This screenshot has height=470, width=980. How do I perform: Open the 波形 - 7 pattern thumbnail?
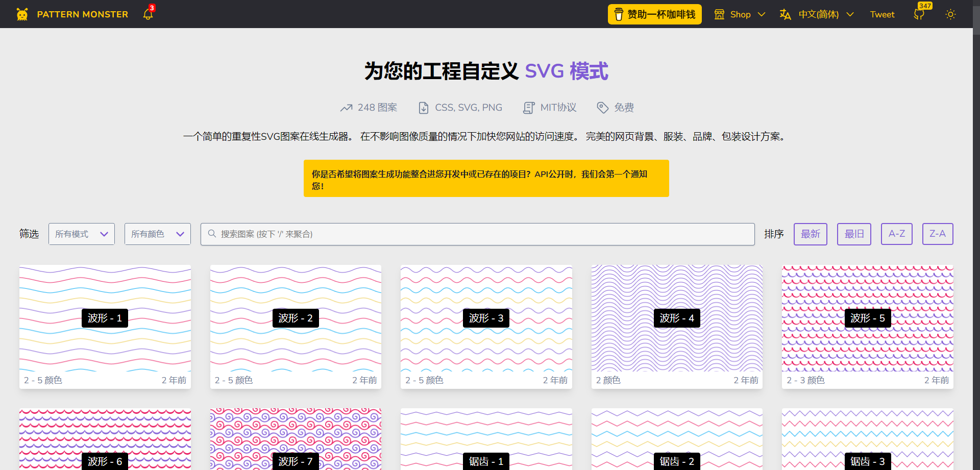pos(296,439)
